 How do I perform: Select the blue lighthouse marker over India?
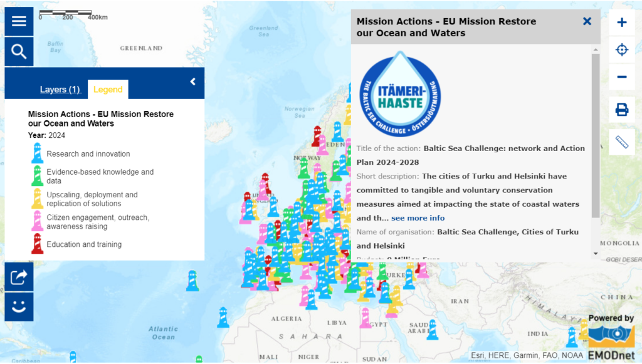coord(572,338)
